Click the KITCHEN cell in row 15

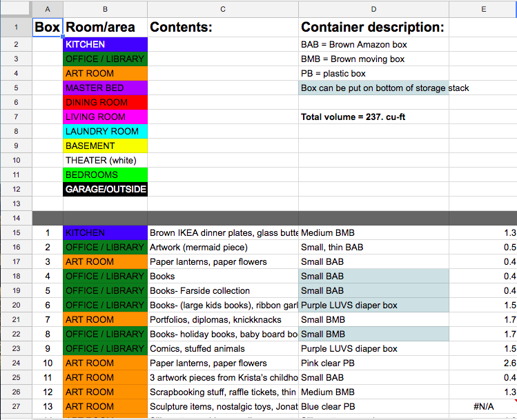click(105, 233)
